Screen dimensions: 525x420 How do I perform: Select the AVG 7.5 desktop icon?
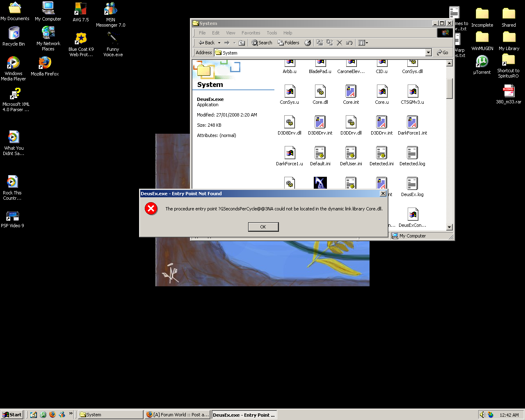[x=80, y=12]
